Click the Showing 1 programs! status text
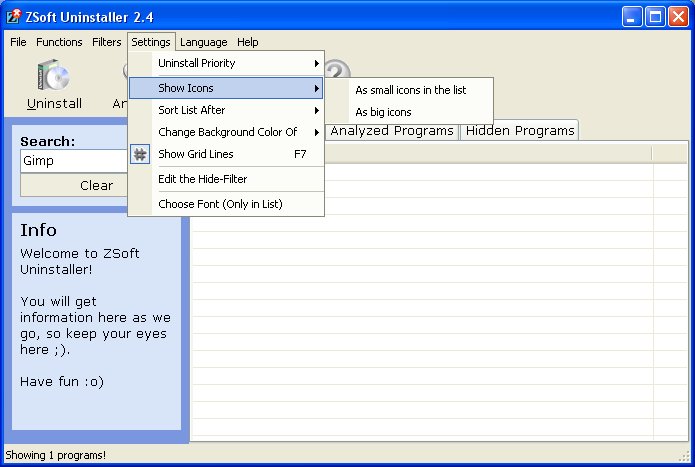This screenshot has height=467, width=695. coord(55,455)
